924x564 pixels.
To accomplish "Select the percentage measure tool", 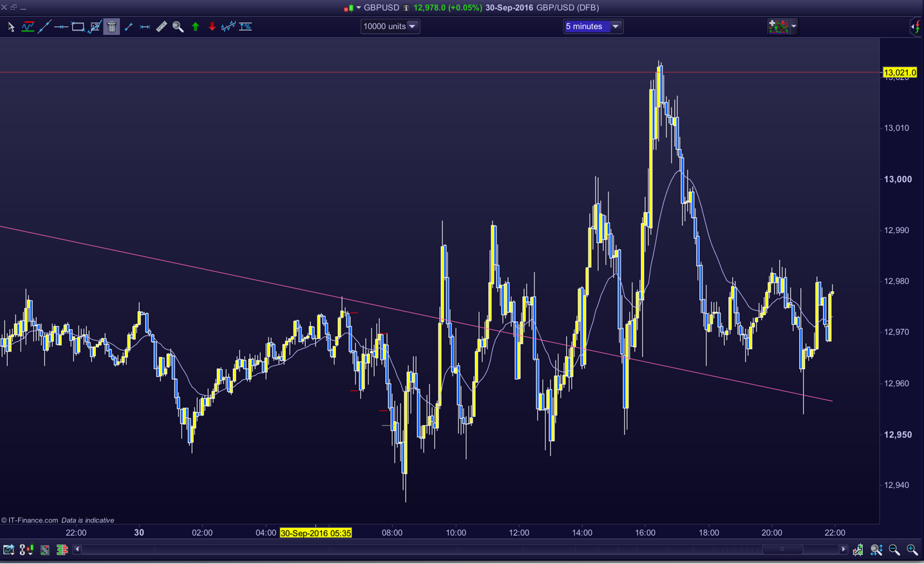I will point(245,26).
